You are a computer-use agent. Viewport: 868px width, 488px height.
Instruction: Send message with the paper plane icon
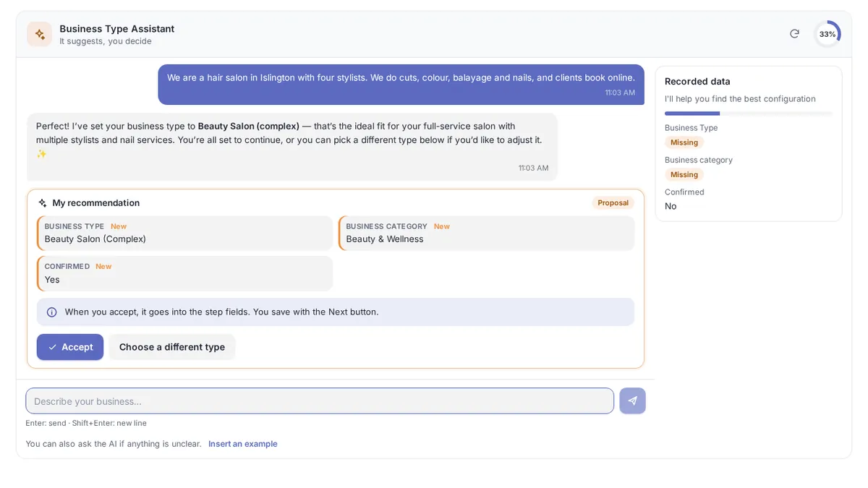(632, 401)
